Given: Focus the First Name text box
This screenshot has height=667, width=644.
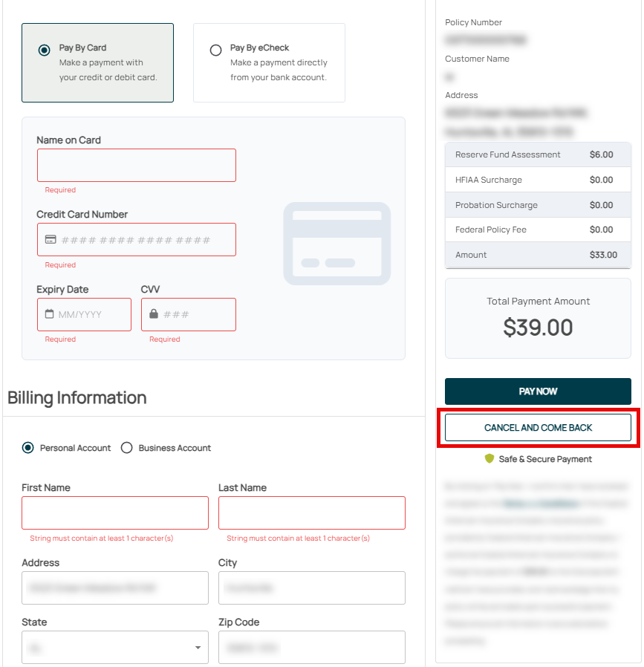Looking at the screenshot, I should (x=115, y=513).
